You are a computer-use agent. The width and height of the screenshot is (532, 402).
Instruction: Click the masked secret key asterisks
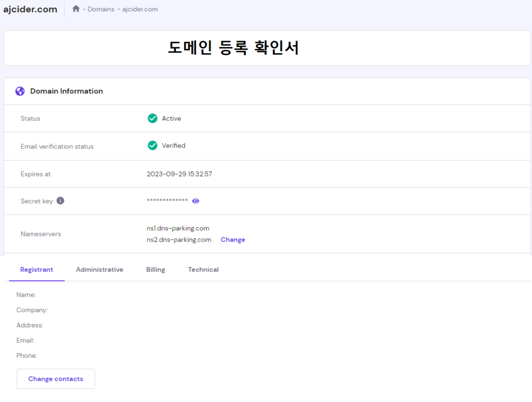167,200
